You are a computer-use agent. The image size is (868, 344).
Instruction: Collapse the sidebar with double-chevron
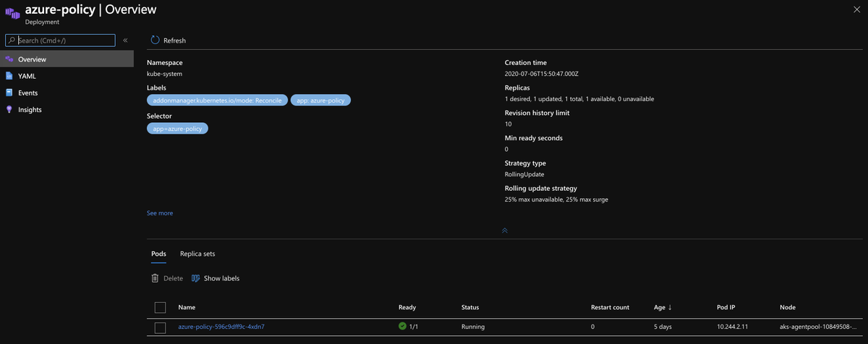125,40
